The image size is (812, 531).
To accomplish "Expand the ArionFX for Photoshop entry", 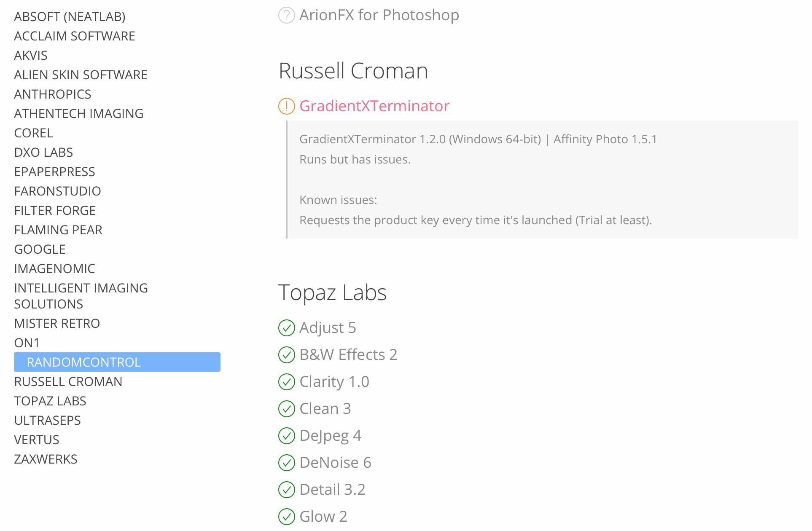I will point(379,16).
